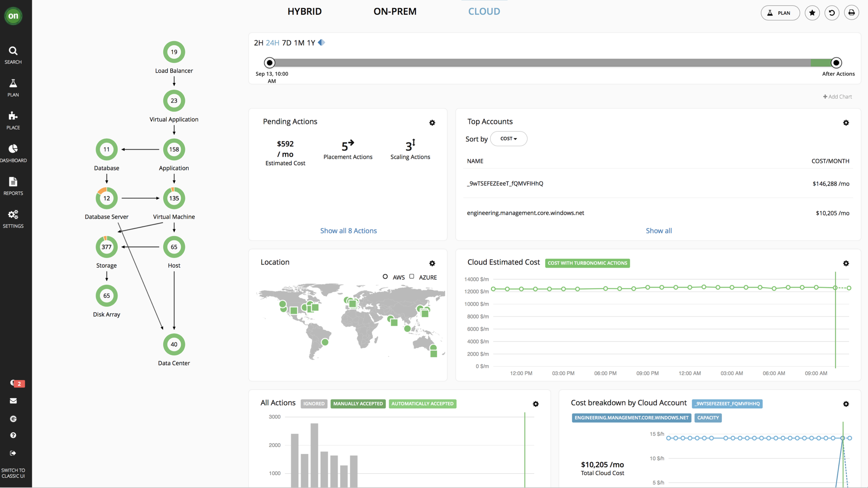Select the 2H time range

coord(258,43)
